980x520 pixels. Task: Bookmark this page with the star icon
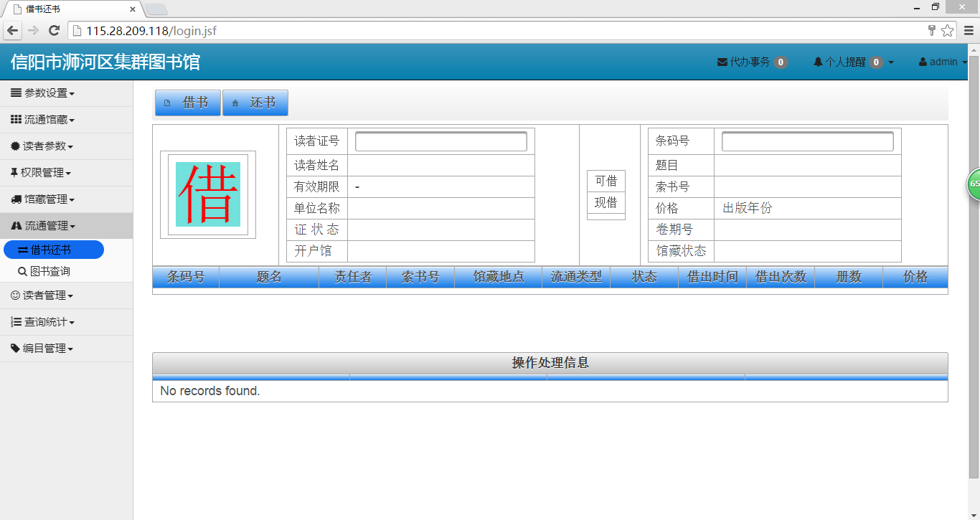coord(948,31)
